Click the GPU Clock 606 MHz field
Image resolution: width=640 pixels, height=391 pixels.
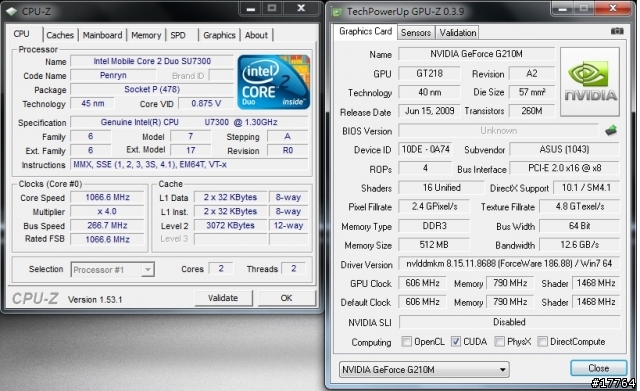coord(422,283)
